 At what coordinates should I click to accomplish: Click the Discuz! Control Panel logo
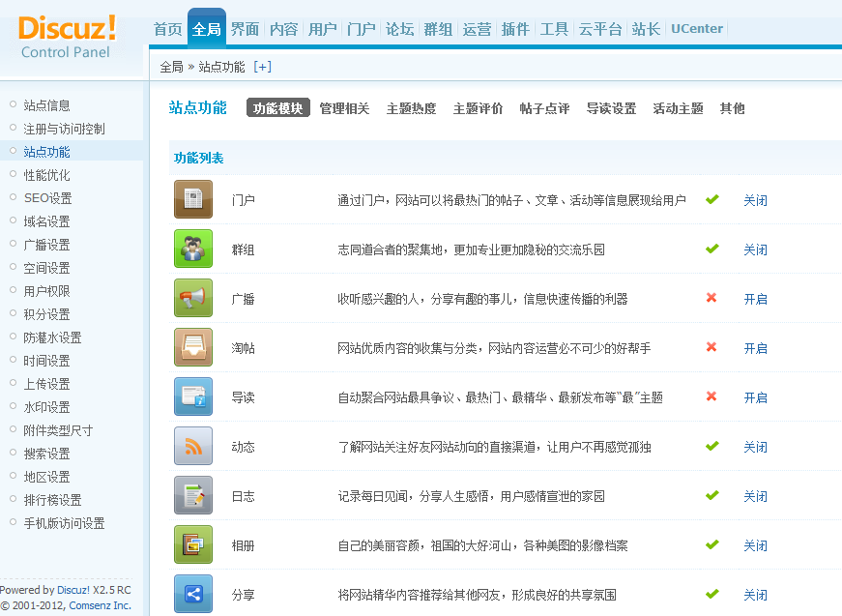tap(67, 37)
